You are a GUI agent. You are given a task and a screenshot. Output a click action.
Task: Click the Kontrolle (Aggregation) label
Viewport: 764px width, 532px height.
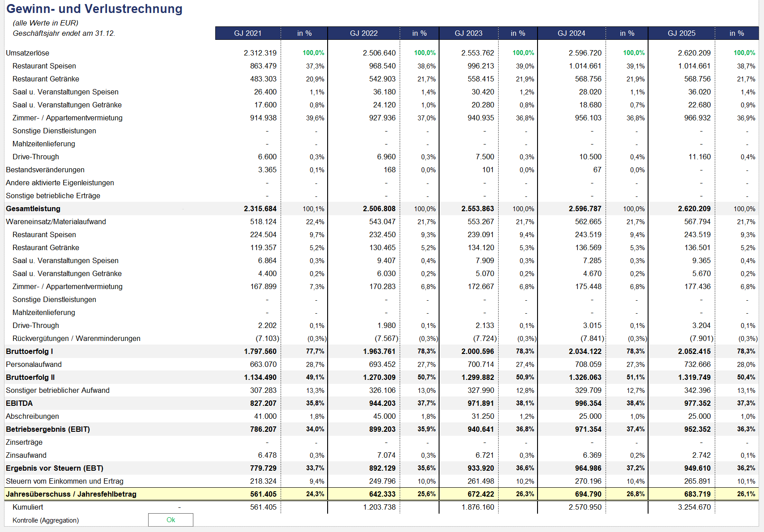[x=46, y=520]
